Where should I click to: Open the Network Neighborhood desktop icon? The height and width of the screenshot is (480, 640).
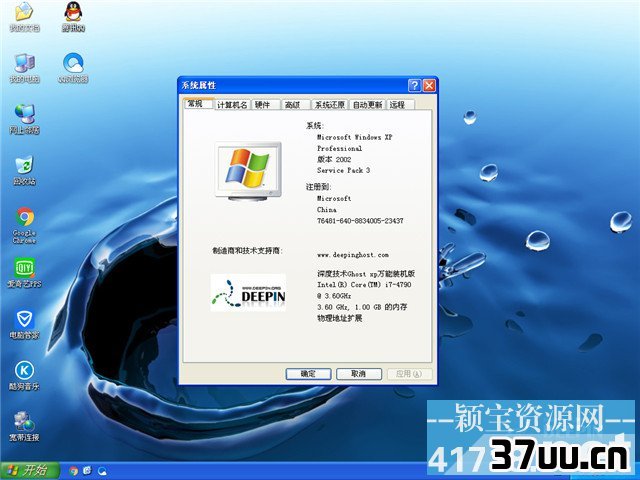(24, 119)
